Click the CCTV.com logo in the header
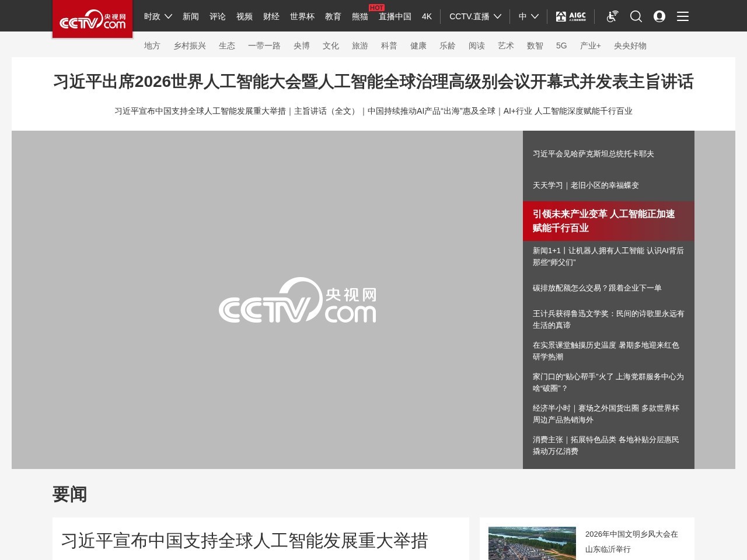This screenshot has width=747, height=560. click(93, 19)
